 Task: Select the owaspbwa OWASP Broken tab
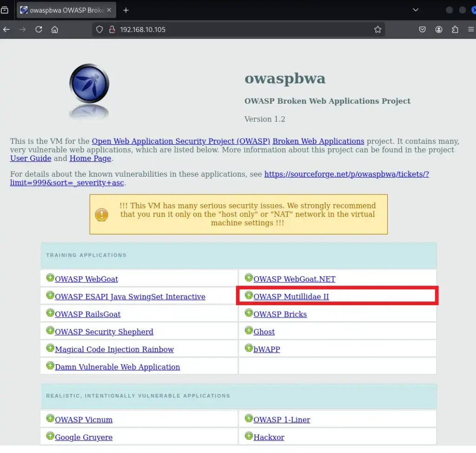[x=66, y=10]
